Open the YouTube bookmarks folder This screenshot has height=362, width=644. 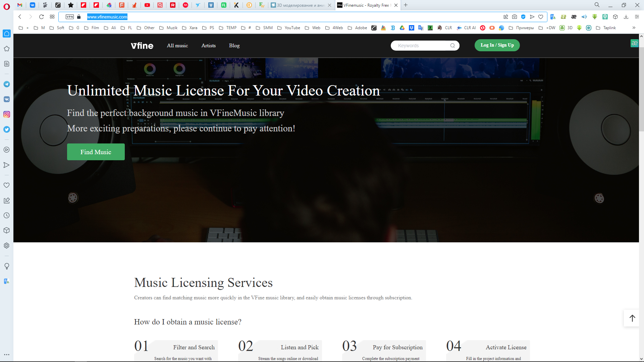pyautogui.click(x=289, y=28)
